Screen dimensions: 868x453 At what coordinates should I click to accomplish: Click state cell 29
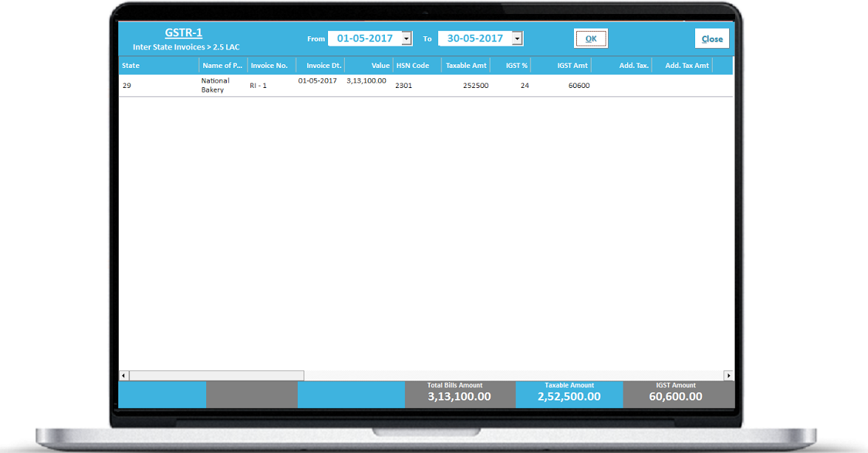click(127, 85)
